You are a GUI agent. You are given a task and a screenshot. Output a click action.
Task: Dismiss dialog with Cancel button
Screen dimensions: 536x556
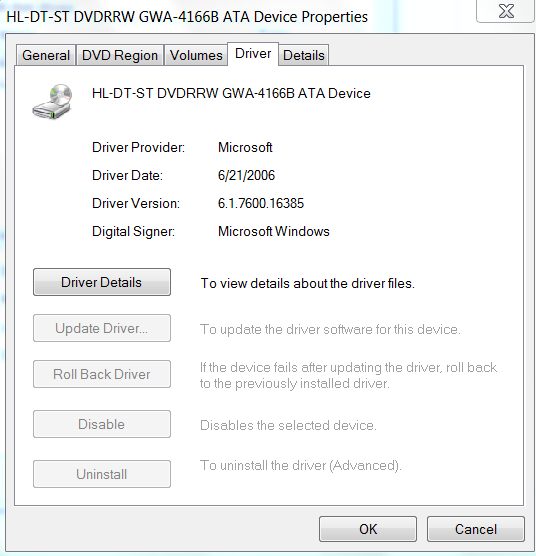tap(476, 529)
